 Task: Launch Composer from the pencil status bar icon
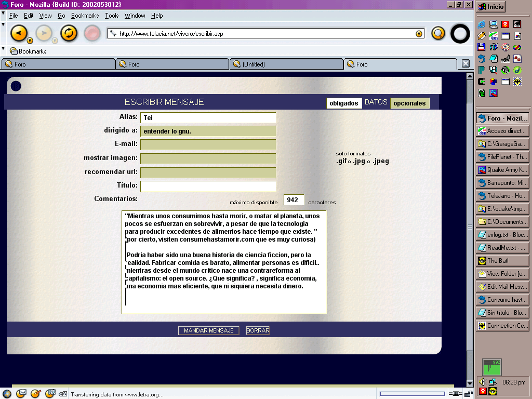pyautogui.click(x=35, y=394)
